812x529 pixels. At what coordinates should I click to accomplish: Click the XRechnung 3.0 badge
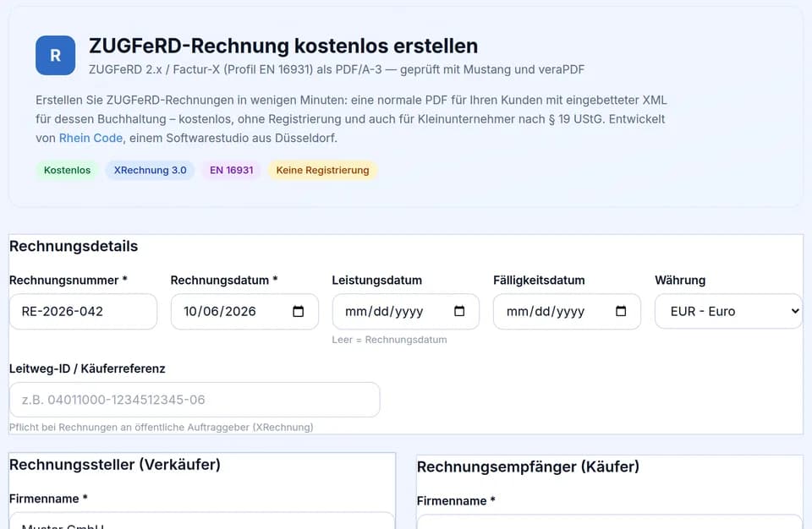[151, 171]
